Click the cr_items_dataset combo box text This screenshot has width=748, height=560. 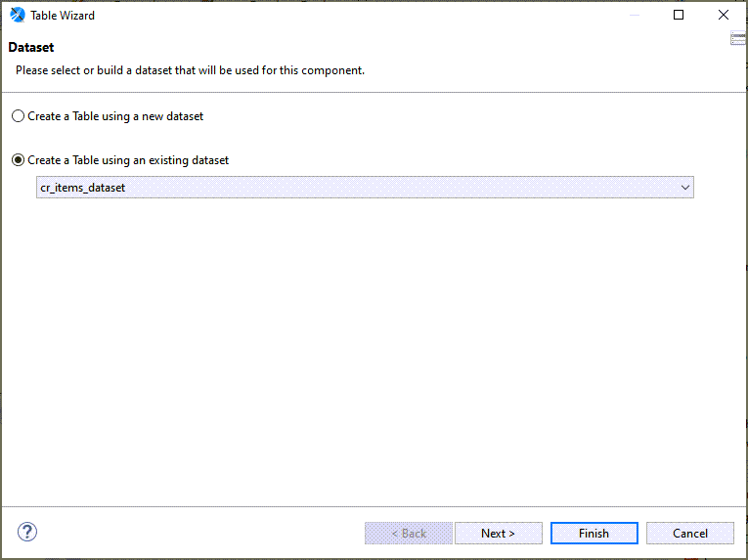83,188
